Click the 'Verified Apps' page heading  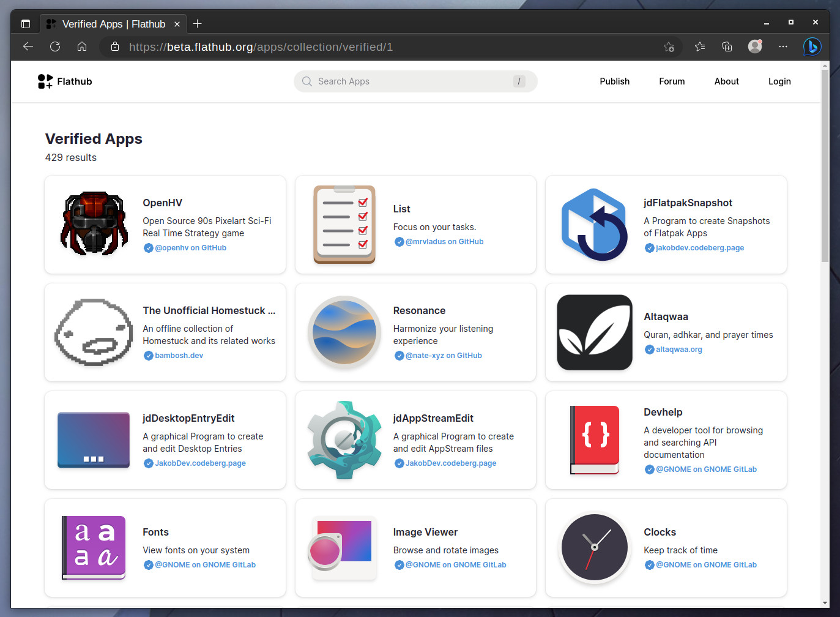(94, 139)
